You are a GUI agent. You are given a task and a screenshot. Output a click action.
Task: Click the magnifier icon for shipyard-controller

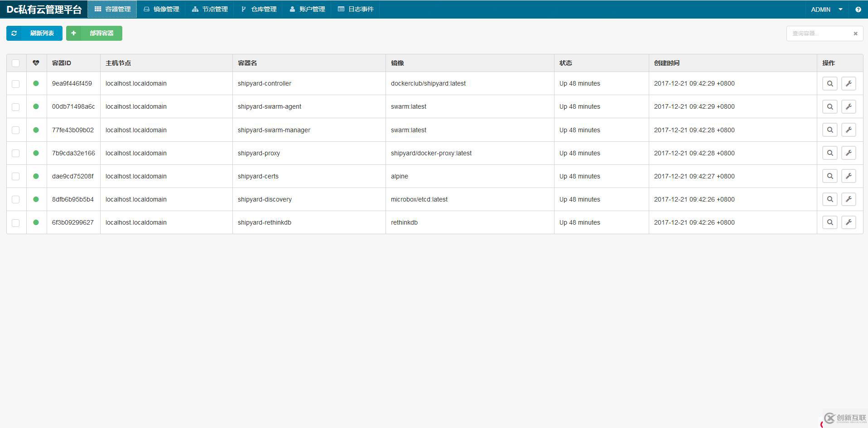829,84
